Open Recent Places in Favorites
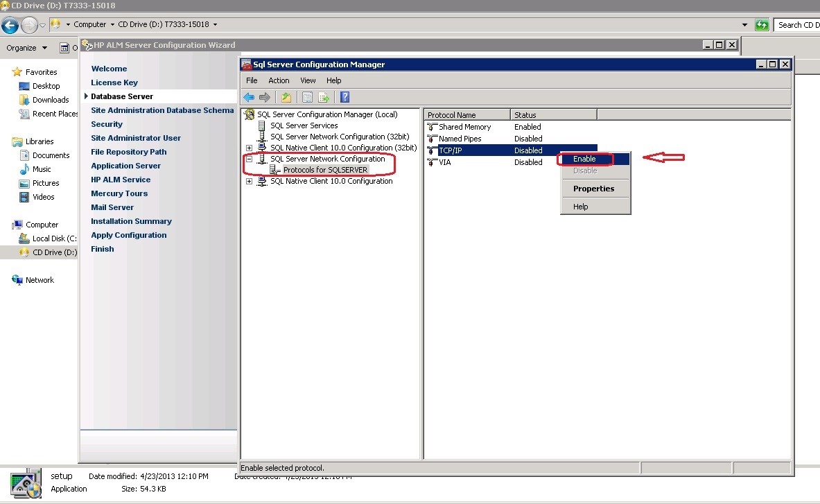This screenshot has height=504, width=820. (x=55, y=114)
